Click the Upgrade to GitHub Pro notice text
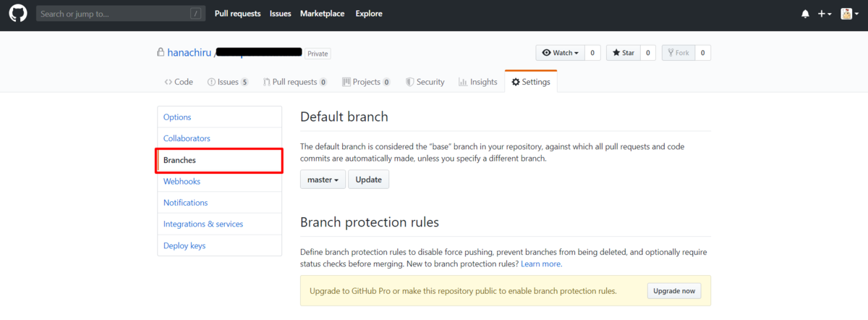868x320 pixels. click(x=463, y=291)
